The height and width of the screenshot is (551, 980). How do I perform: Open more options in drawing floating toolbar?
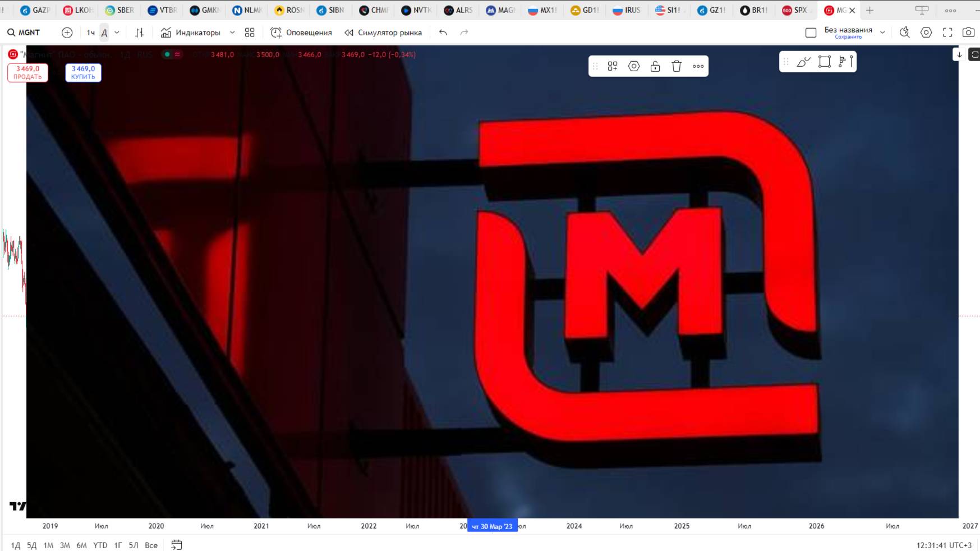(x=698, y=66)
